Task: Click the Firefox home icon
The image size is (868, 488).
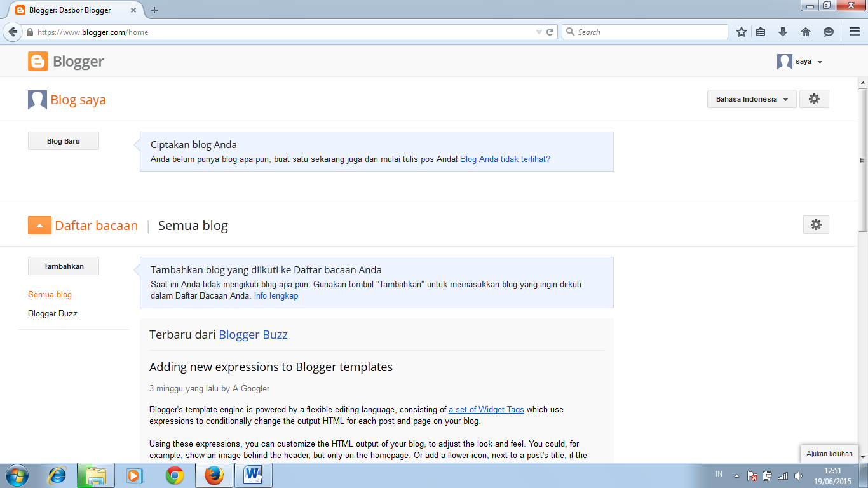Action: (x=806, y=32)
